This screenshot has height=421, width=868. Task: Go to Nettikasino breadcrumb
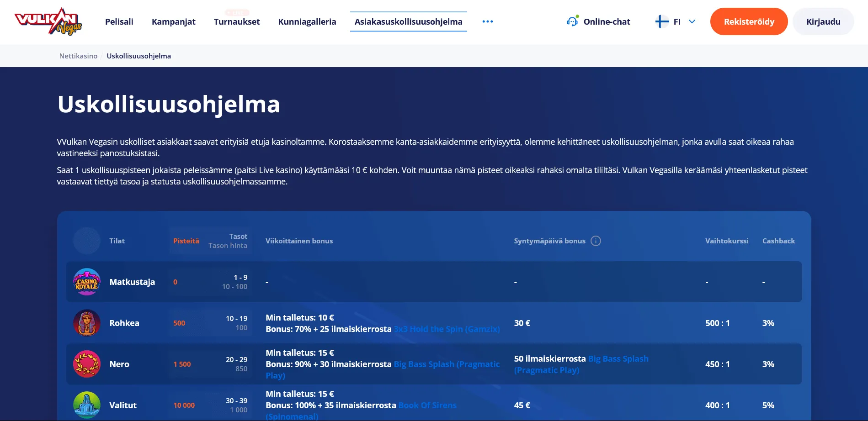click(x=78, y=56)
